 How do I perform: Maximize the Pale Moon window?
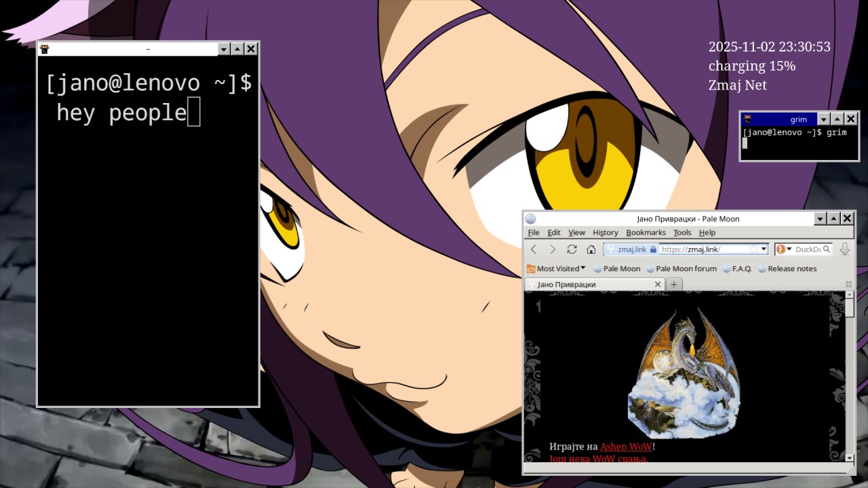(834, 219)
